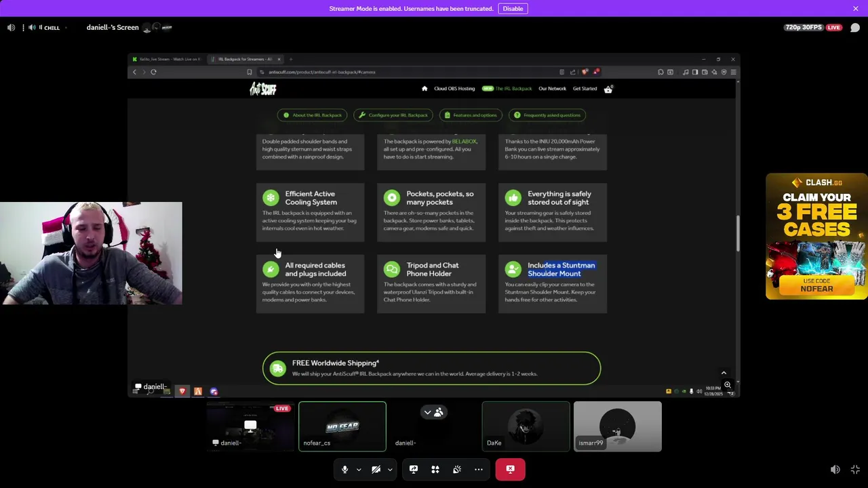The width and height of the screenshot is (868, 488).
Task: Open the activities launcher icon
Action: click(435, 469)
